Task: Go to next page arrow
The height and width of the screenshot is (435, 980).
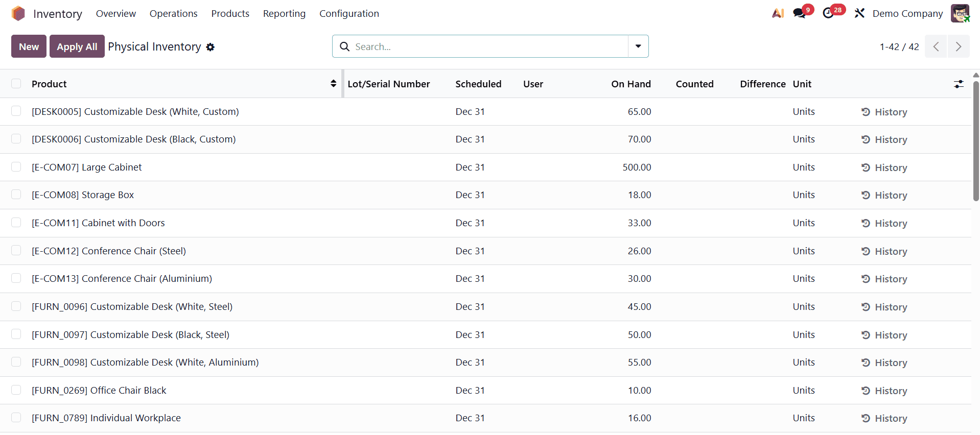Action: [x=959, y=46]
